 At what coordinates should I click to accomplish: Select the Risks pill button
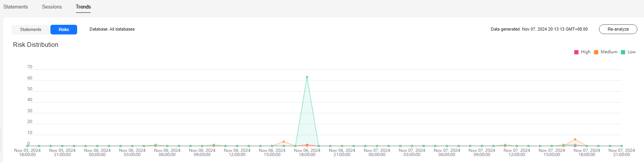(64, 29)
